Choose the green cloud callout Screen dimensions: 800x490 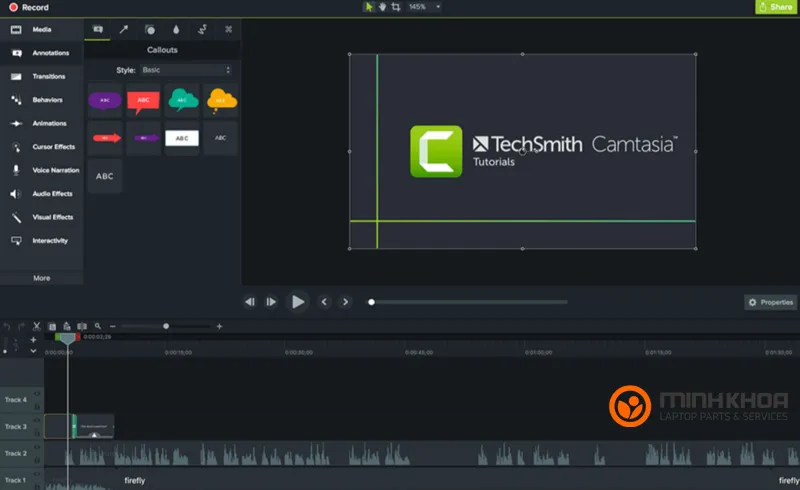pos(182,100)
